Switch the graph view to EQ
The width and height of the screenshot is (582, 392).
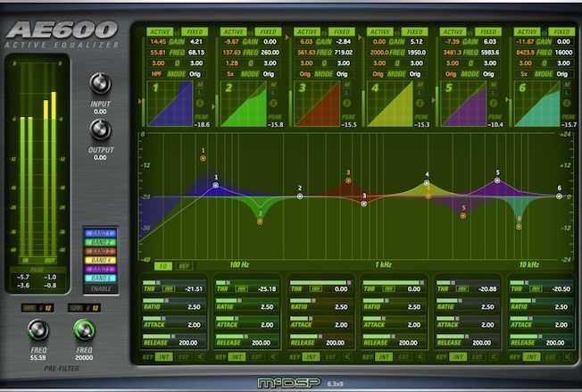tap(163, 266)
